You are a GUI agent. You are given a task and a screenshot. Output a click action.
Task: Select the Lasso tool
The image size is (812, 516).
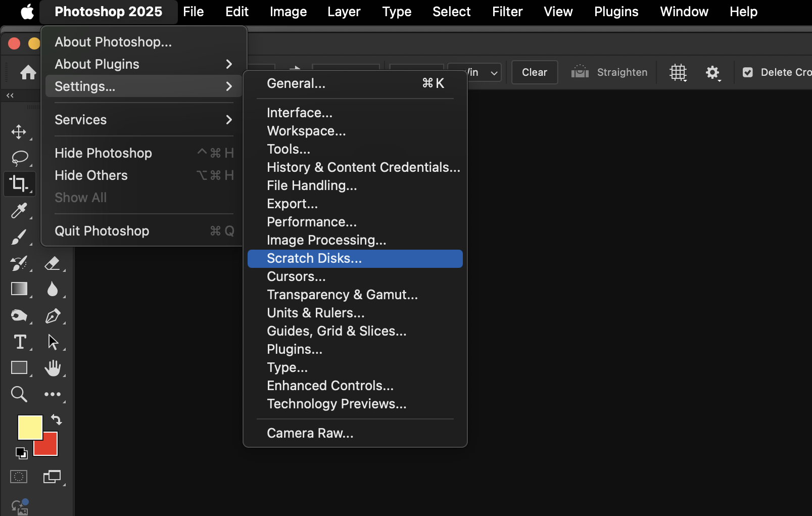[x=19, y=158]
